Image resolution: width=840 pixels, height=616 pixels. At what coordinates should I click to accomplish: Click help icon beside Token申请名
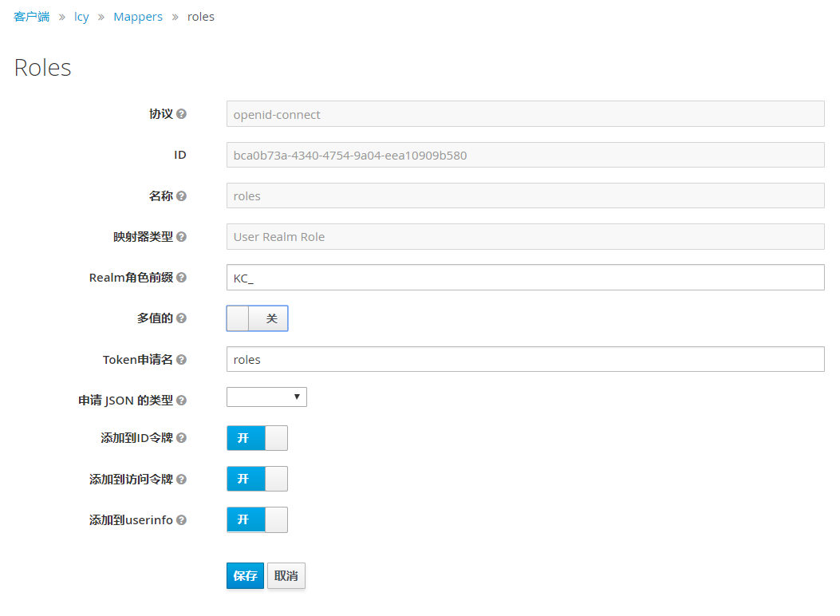(181, 360)
